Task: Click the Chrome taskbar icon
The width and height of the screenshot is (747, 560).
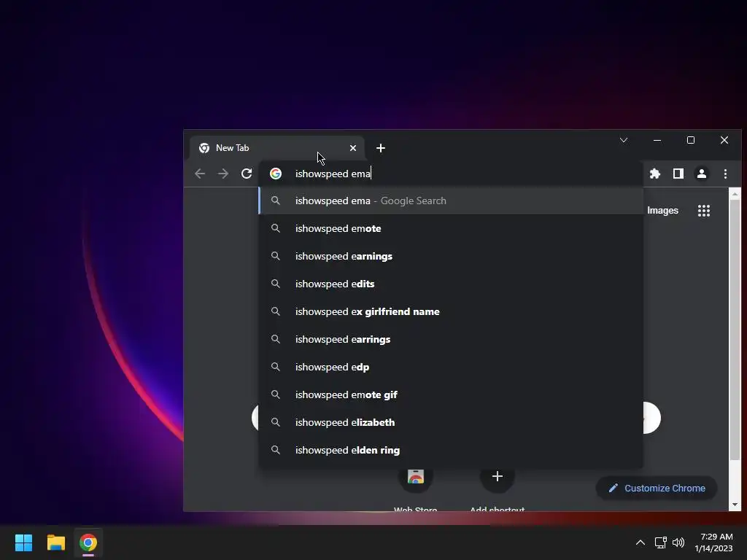Action: coord(88,542)
